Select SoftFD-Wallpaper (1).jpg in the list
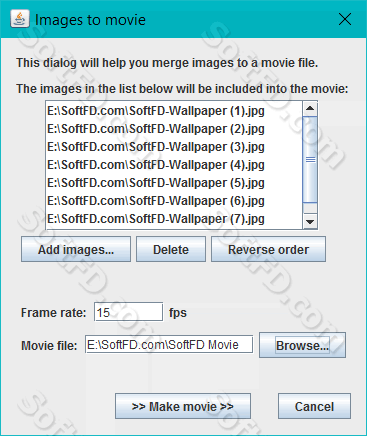 (174, 111)
